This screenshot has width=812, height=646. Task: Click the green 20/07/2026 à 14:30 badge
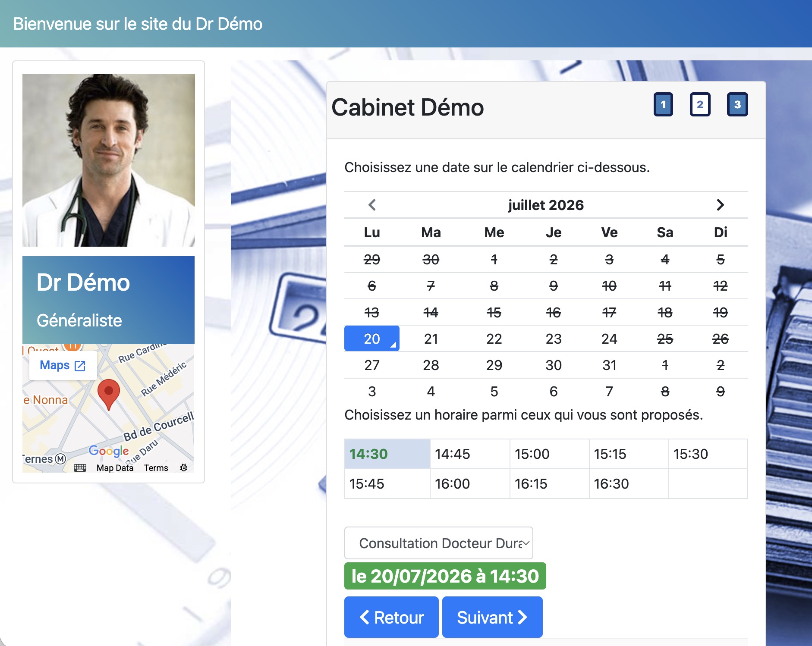point(445,576)
